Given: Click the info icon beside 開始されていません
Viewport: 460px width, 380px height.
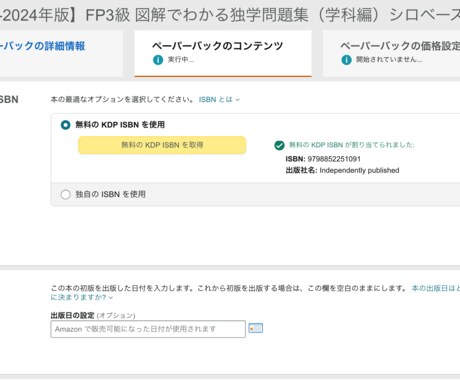Looking at the screenshot, I should (346, 60).
